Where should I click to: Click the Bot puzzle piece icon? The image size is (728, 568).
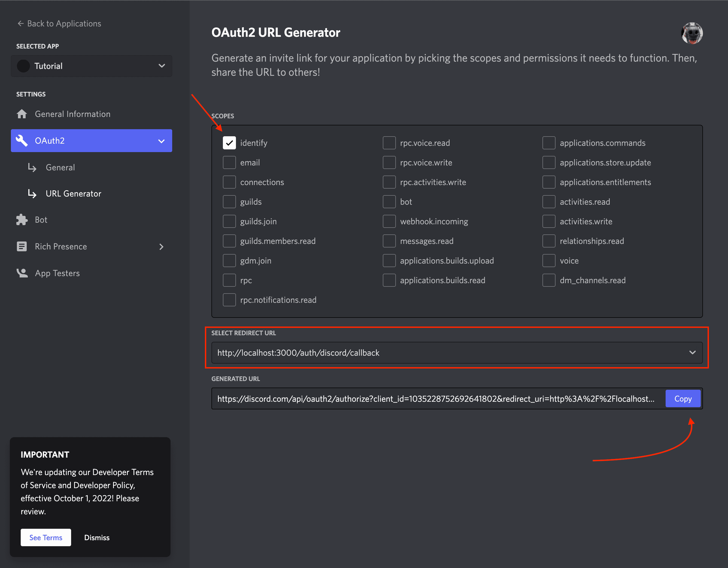22,220
